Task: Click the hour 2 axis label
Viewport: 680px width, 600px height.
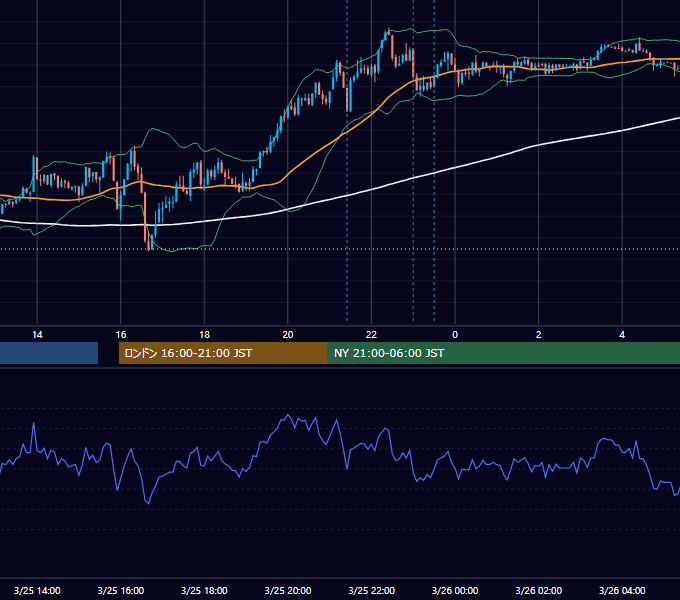Action: coord(538,335)
